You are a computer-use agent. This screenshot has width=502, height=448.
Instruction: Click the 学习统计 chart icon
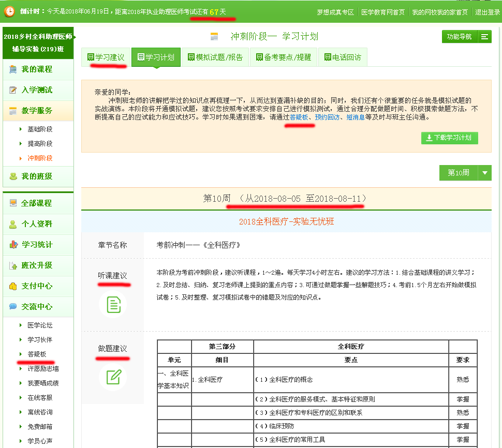pyautogui.click(x=13, y=245)
